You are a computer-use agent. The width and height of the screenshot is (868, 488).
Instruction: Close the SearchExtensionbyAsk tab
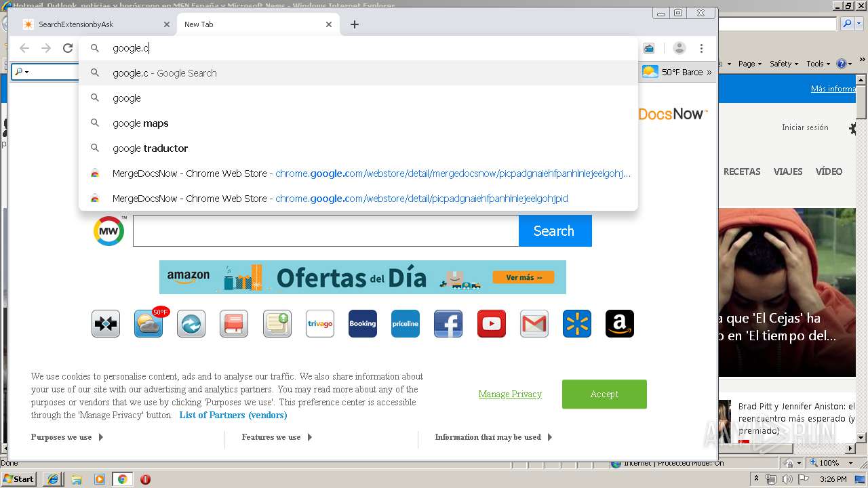[x=167, y=24]
